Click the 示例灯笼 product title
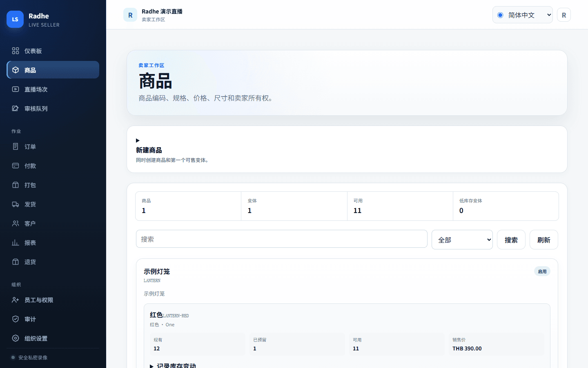Viewport: 588px width, 368px height. click(157, 272)
